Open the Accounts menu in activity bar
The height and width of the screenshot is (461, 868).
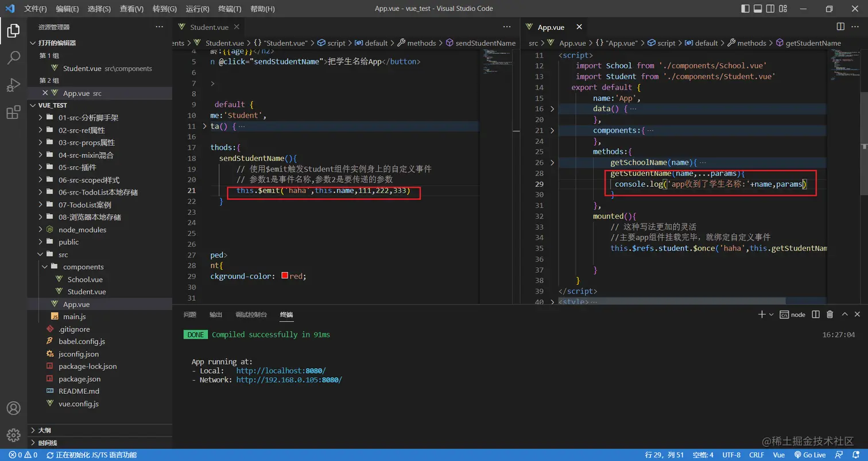(13, 408)
